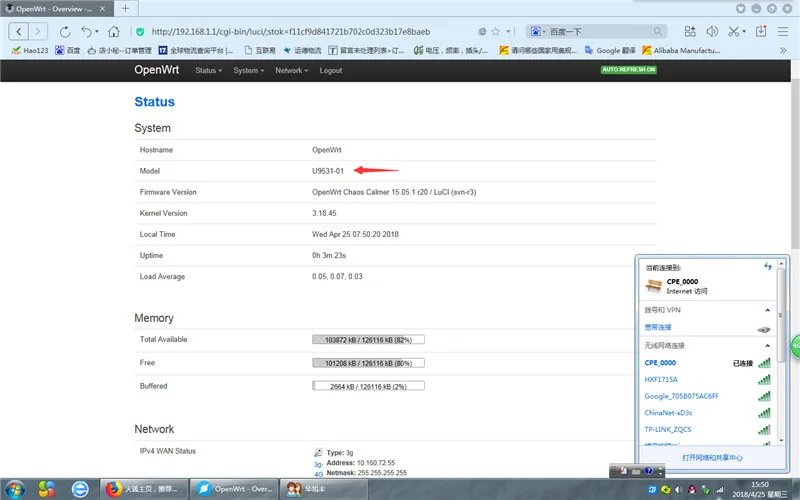Click the undo closed tab icon

pyautogui.click(x=86, y=32)
